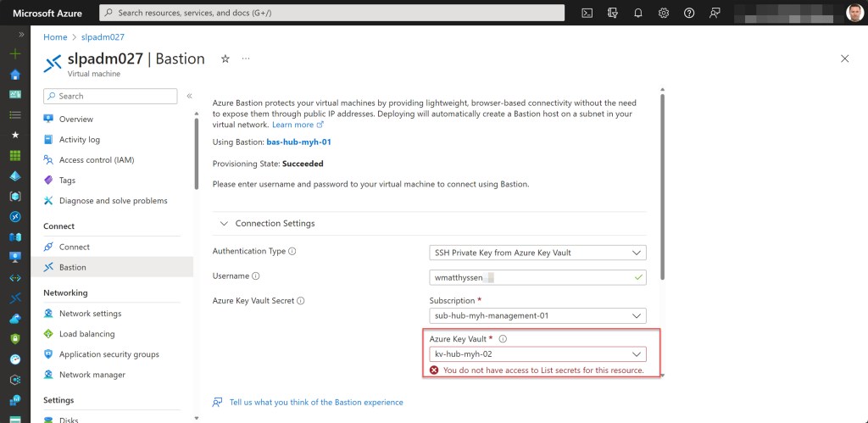The width and height of the screenshot is (868, 423).
Task: Click info icon next to Authentication Type
Action: pos(292,252)
